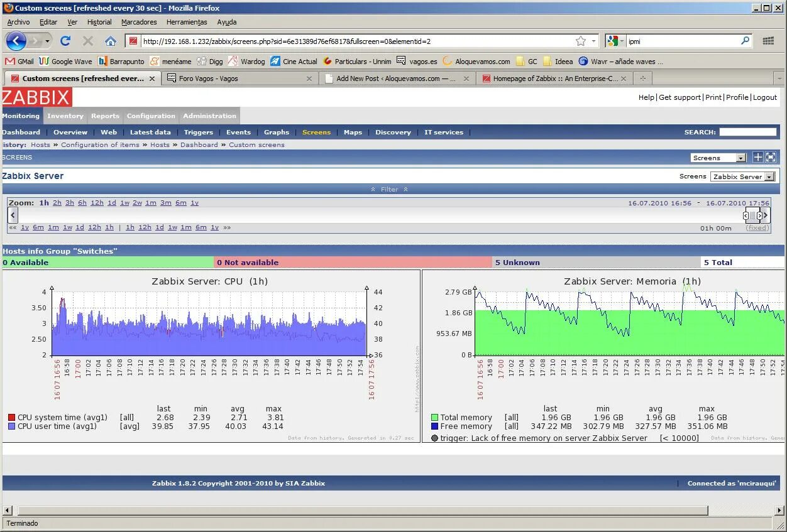The height and width of the screenshot is (532, 787).
Task: Click the time slider handle grip
Action: [753, 215]
